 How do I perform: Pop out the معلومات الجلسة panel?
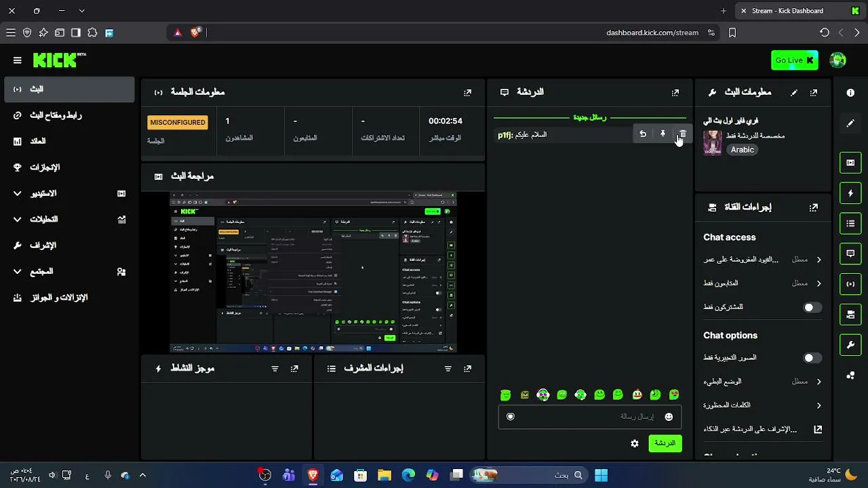pos(467,93)
